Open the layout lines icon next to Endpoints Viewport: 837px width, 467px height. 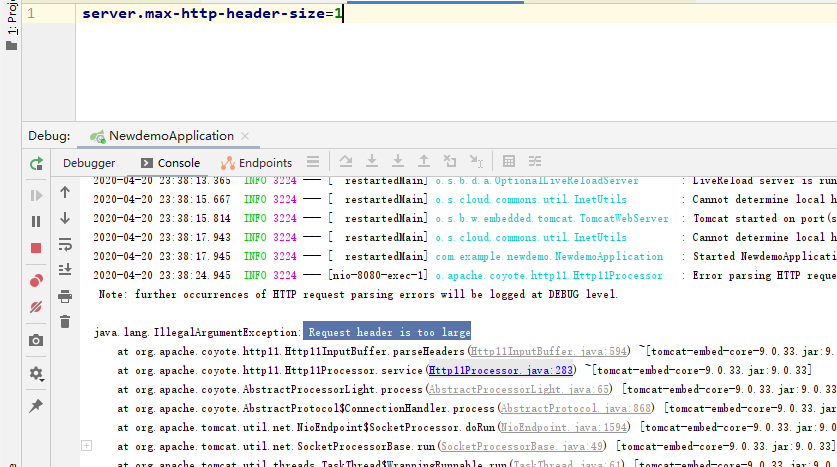(x=313, y=162)
